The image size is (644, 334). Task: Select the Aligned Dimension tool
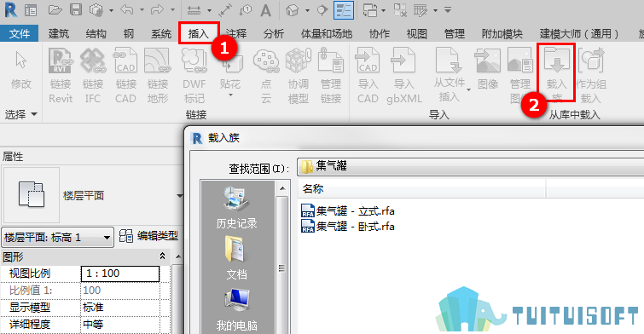point(225,10)
